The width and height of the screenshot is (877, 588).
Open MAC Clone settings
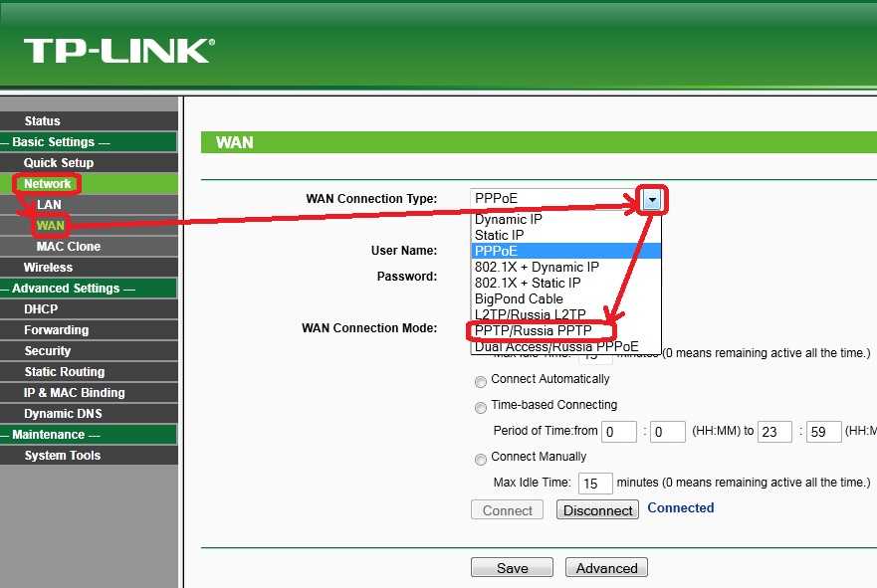click(x=69, y=246)
